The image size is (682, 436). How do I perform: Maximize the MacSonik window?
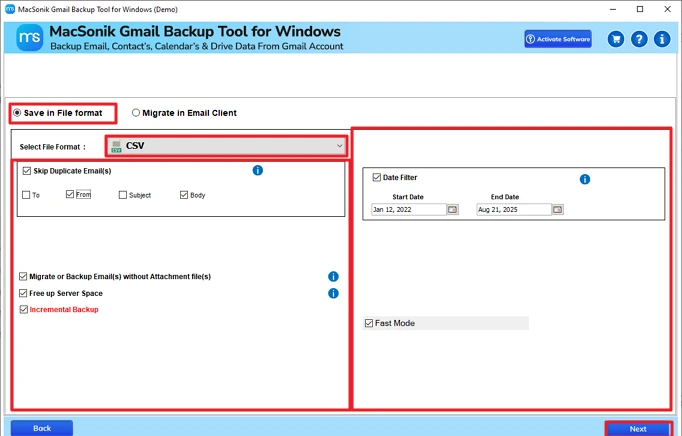[640, 9]
